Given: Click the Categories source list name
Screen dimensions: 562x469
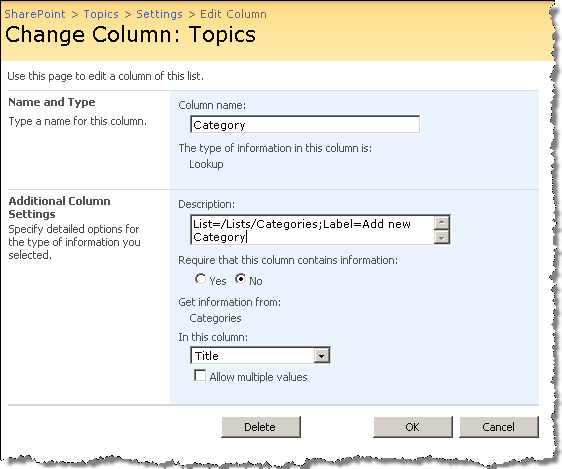Looking at the screenshot, I should [x=215, y=318].
